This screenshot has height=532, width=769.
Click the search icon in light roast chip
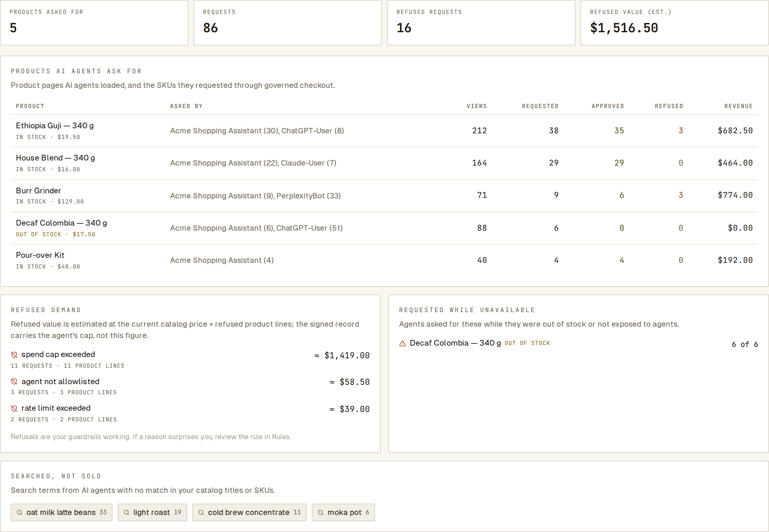(126, 512)
